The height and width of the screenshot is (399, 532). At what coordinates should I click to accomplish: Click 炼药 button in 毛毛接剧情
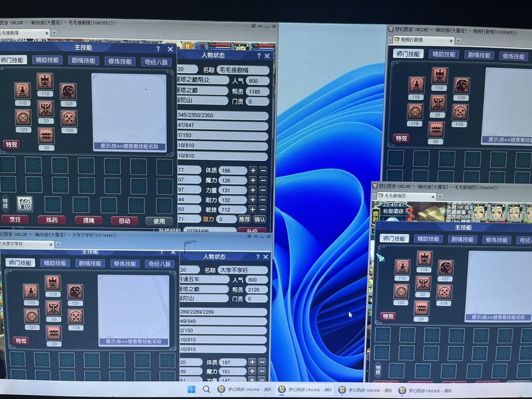(x=52, y=220)
